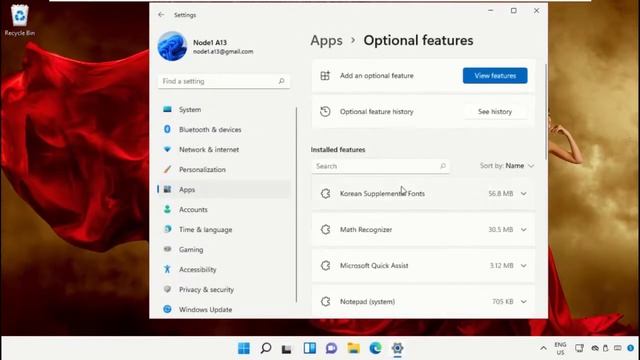The image size is (640, 360).
Task: Click See history button
Action: point(495,111)
